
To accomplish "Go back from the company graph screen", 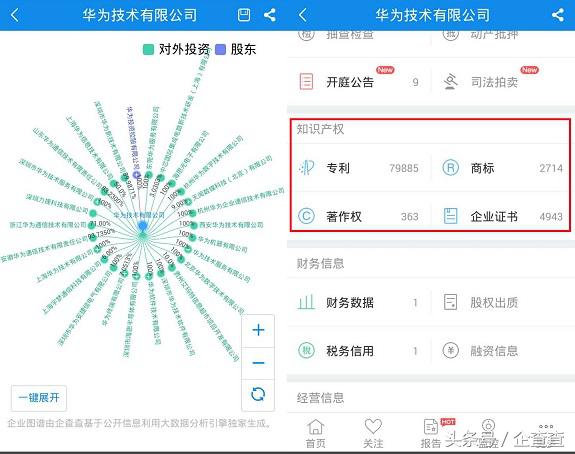I will coord(15,15).
